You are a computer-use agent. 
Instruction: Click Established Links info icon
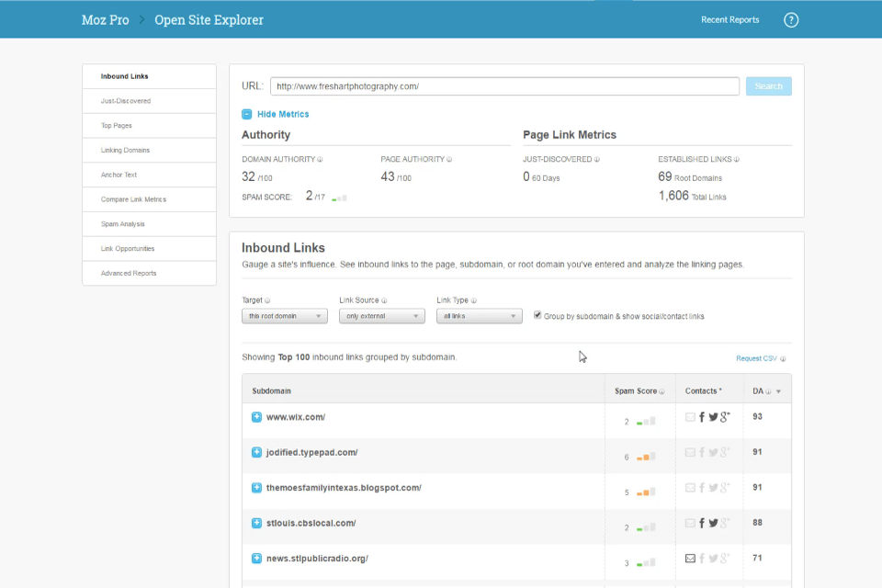point(736,160)
